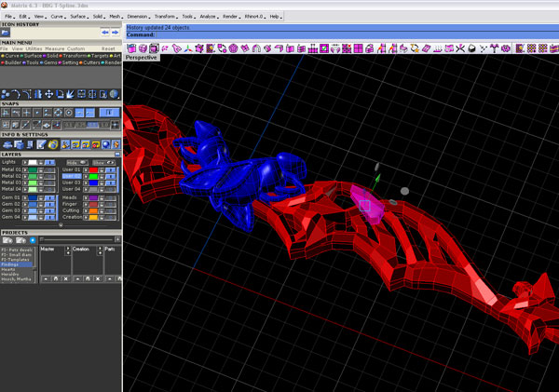Screen dimensions: 559x392
Task: Toggle visibility of the User 01 layer
Action: pyautogui.click(x=111, y=170)
